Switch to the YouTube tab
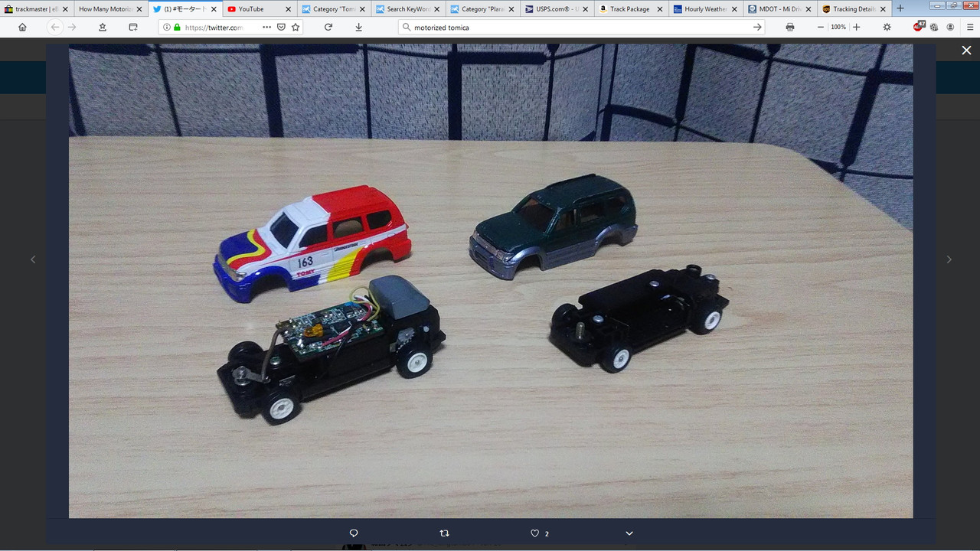The width and height of the screenshot is (980, 551). pyautogui.click(x=259, y=8)
